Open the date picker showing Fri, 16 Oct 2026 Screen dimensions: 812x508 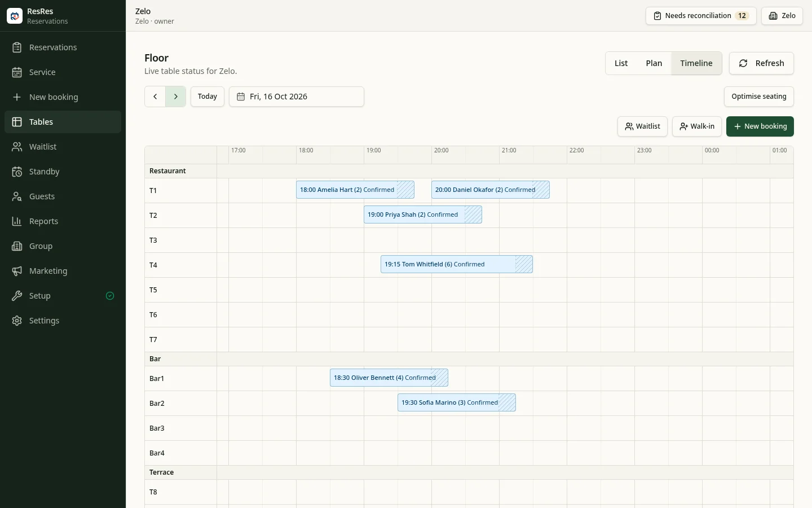click(297, 97)
